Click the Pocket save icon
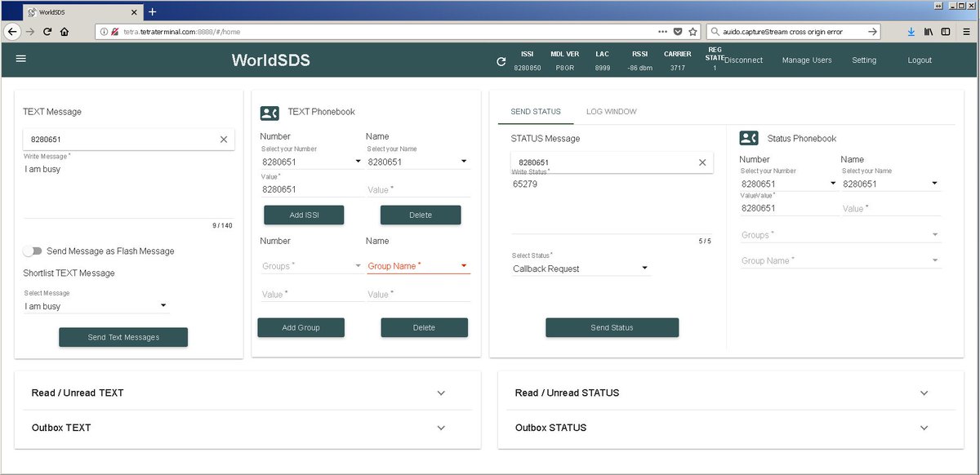The height and width of the screenshot is (475, 980). coord(678,31)
